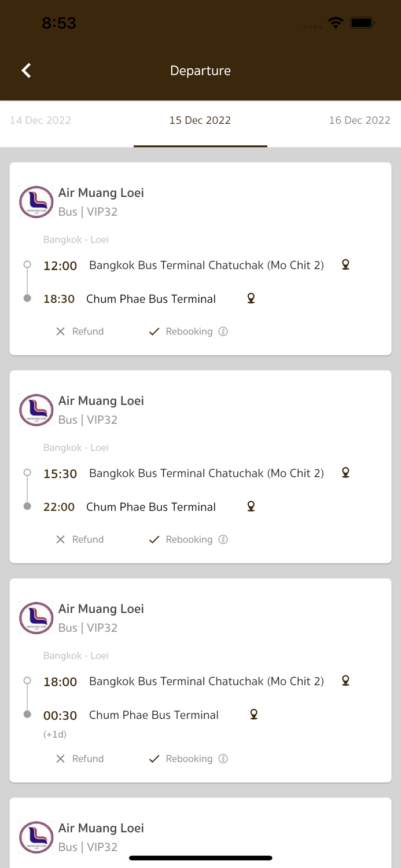This screenshot has height=868, width=401.
Task: Click the Rebooking option on the third trip card
Action: (x=188, y=758)
